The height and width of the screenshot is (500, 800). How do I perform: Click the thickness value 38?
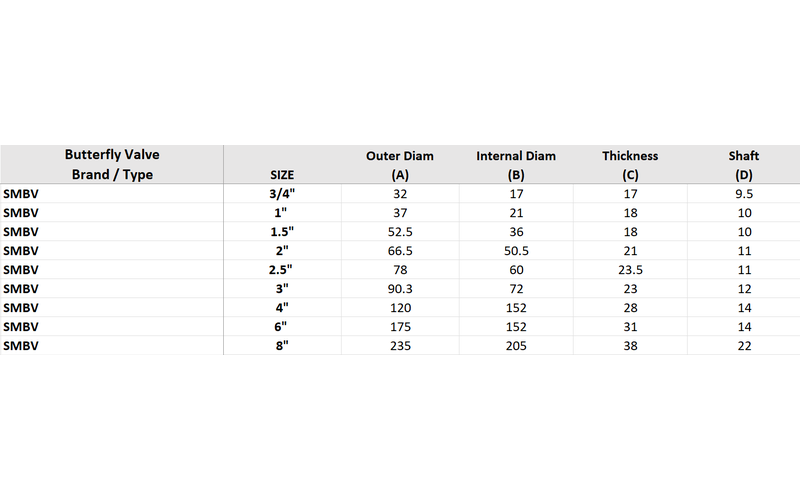630,345
